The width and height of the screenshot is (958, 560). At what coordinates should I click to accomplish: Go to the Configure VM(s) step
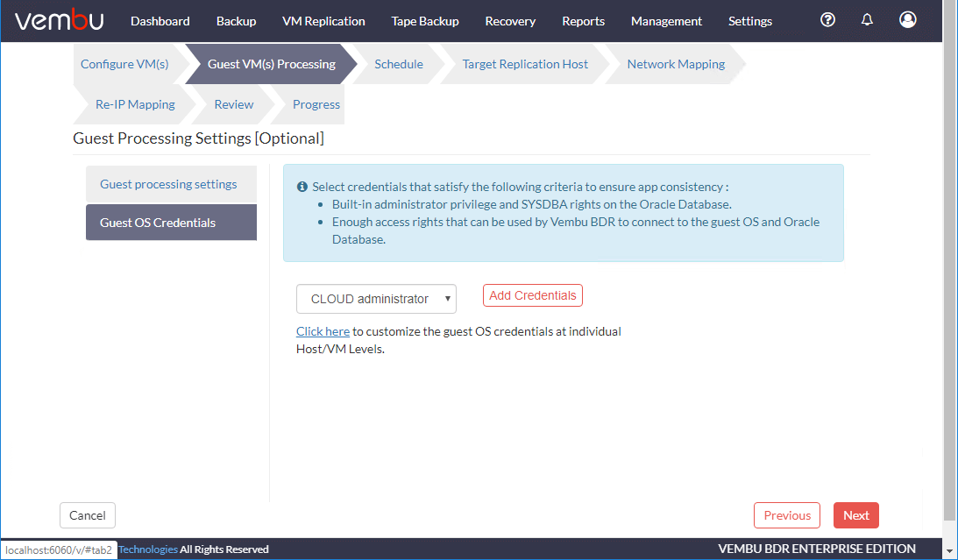[124, 64]
